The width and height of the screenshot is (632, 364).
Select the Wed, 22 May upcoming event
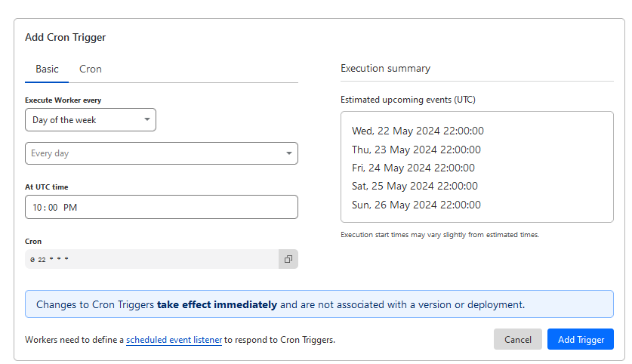tap(418, 131)
